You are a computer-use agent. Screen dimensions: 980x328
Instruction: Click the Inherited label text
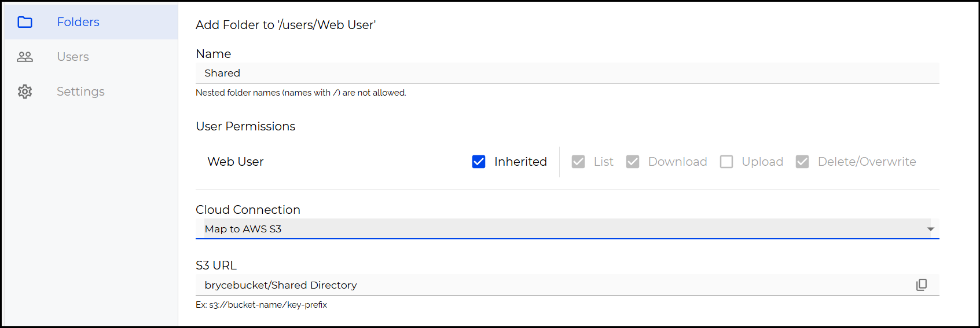520,162
